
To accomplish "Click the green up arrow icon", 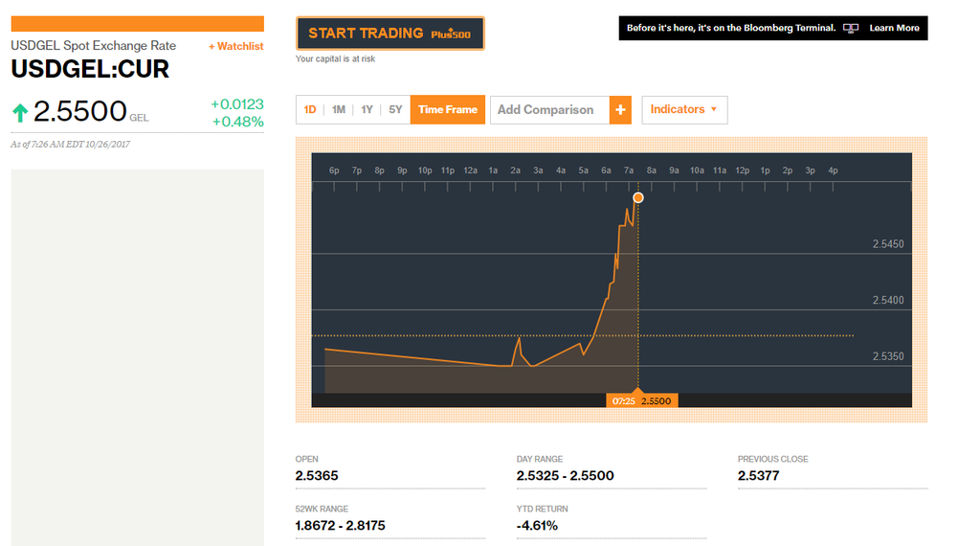I will click(x=20, y=113).
